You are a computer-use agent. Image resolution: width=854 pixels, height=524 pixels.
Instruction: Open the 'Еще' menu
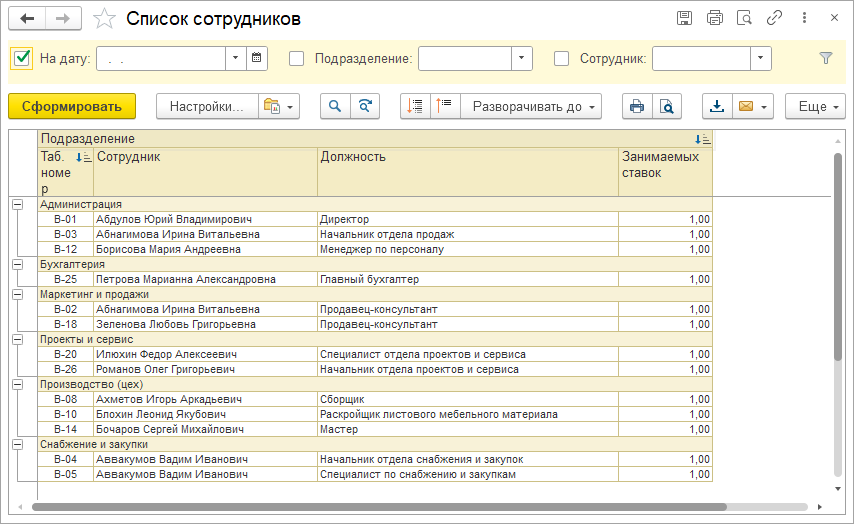(x=815, y=106)
